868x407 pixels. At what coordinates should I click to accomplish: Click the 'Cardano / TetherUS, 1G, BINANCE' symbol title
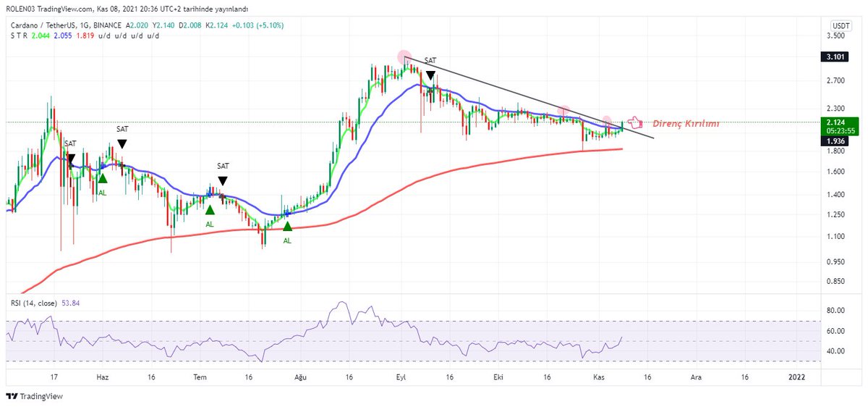66,25
